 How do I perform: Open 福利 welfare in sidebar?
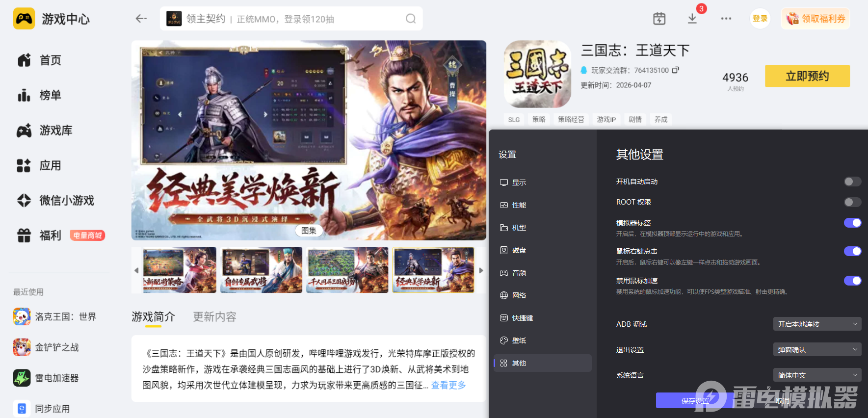(x=39, y=235)
